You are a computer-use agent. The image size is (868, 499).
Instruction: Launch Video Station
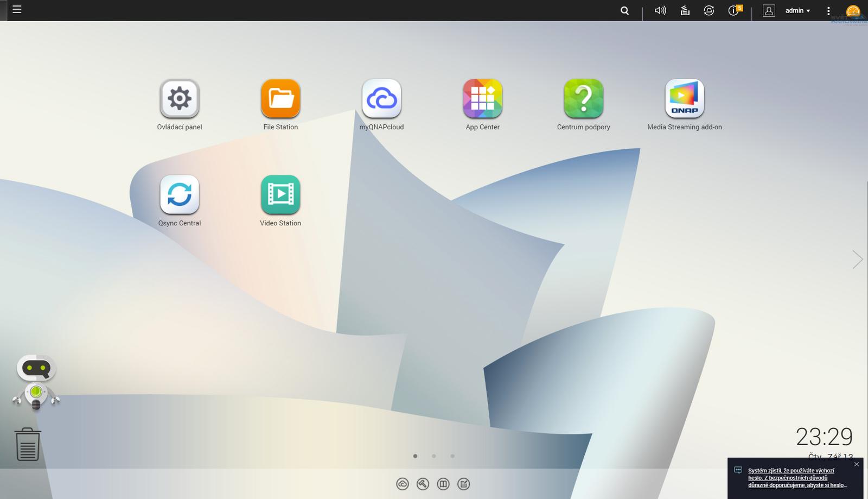coord(280,195)
